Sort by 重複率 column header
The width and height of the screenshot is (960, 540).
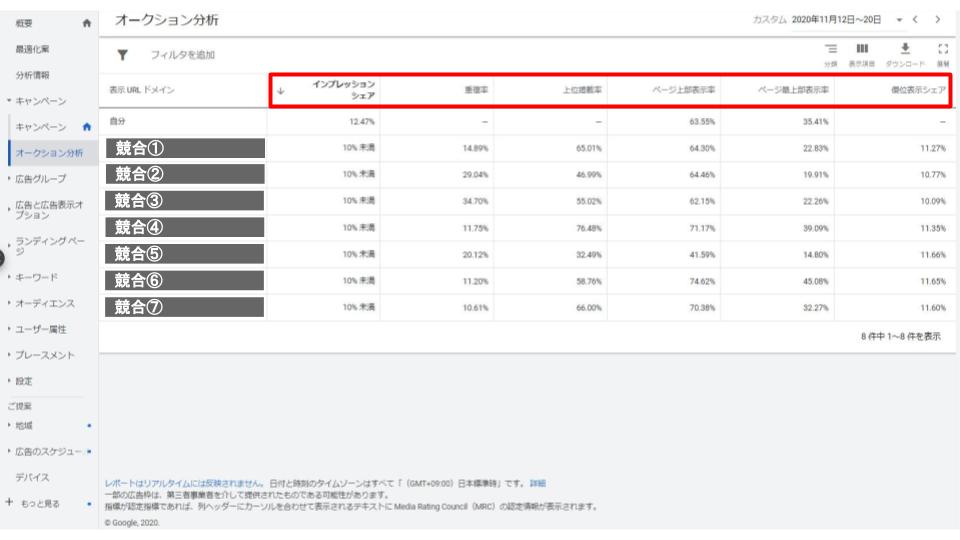[x=476, y=90]
